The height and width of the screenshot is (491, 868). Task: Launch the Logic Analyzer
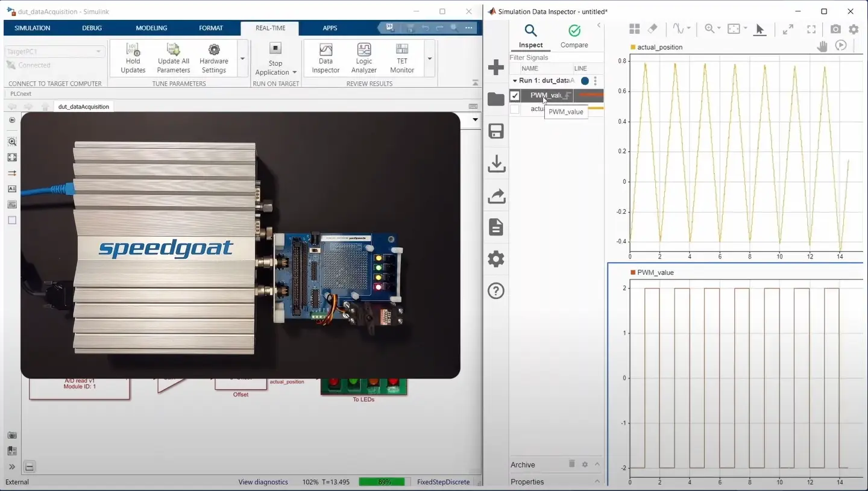(x=364, y=58)
